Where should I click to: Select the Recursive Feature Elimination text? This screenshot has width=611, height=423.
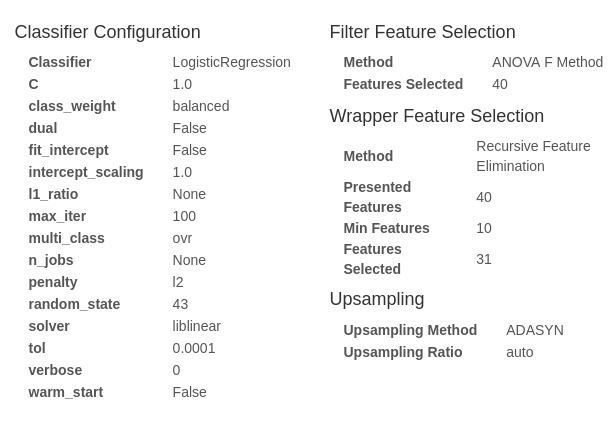(x=533, y=156)
